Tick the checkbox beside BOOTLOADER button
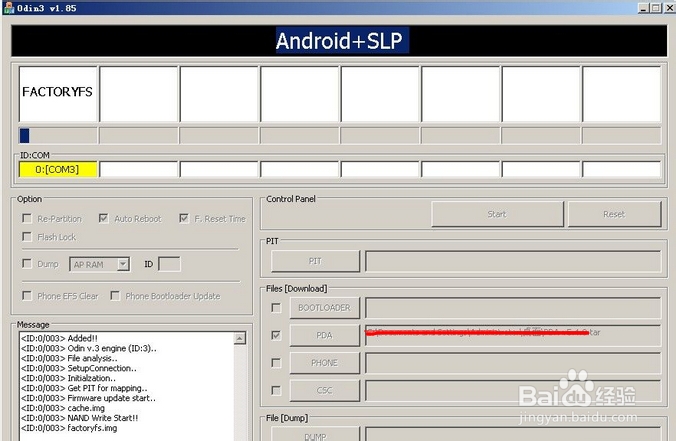676x441 pixels. [276, 308]
